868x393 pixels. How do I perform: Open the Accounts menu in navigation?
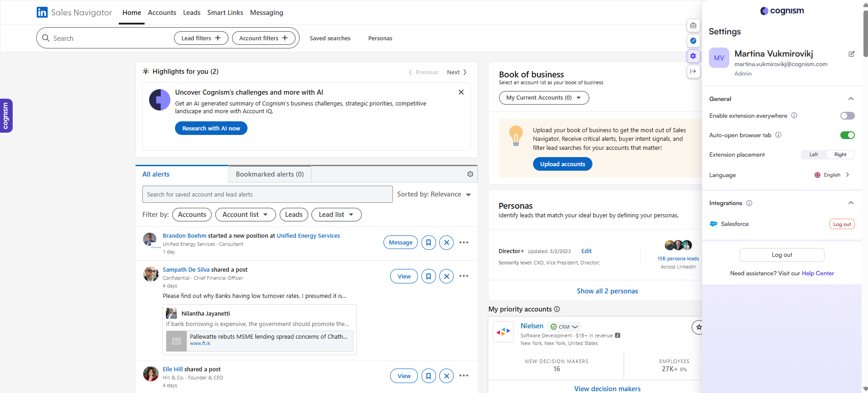[x=162, y=13]
